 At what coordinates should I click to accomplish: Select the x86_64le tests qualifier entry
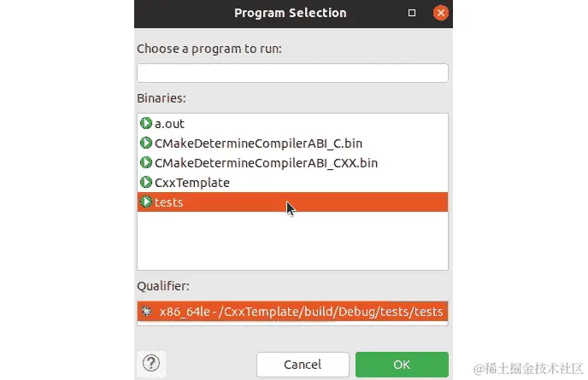click(292, 311)
